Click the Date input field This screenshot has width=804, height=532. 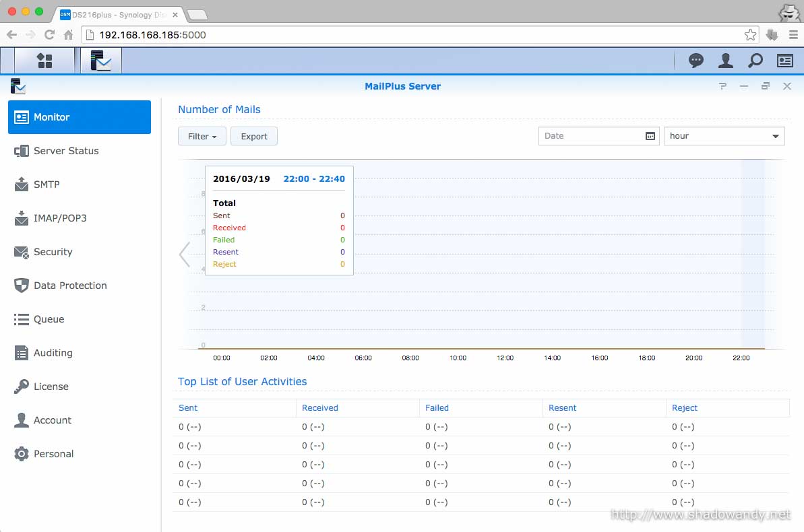point(590,136)
